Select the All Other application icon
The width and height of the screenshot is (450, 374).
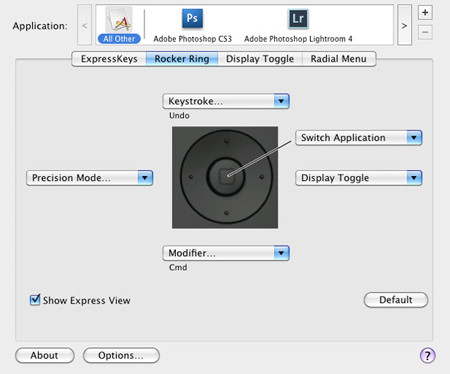tap(119, 20)
